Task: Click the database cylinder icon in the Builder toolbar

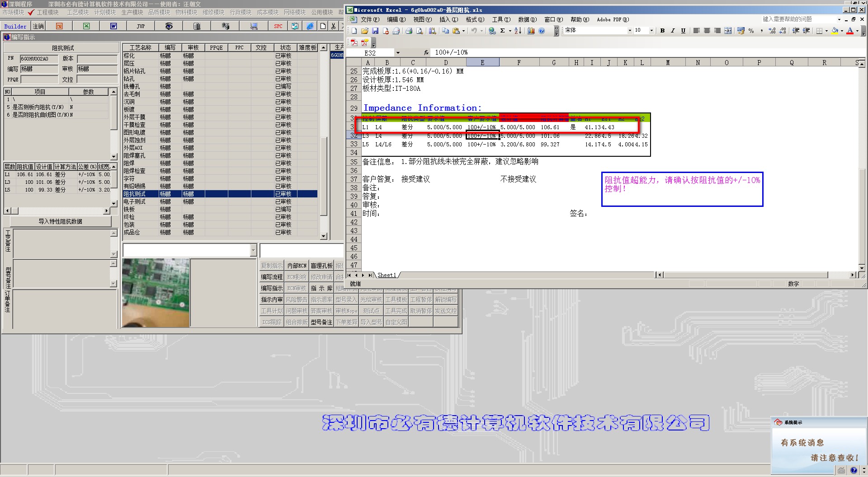Action: 197,26
